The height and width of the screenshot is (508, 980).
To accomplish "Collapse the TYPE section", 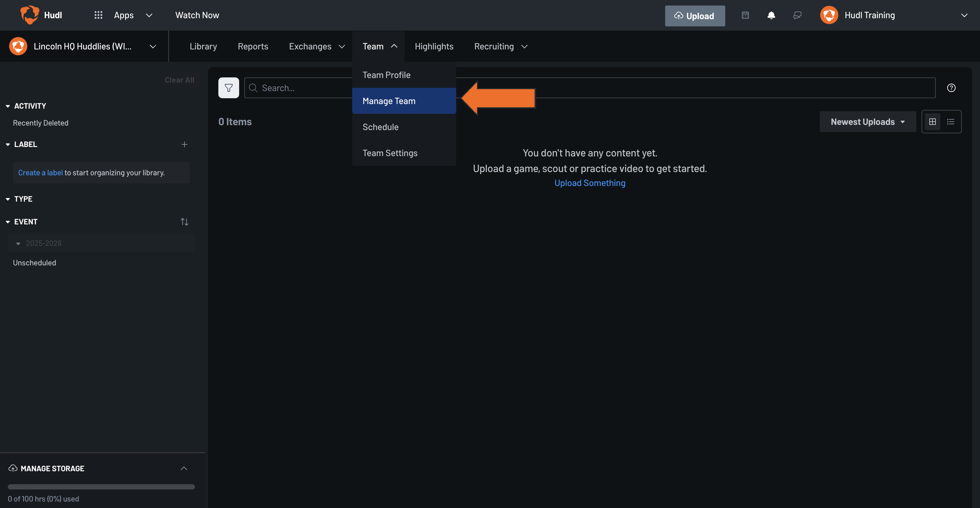I will coord(7,199).
